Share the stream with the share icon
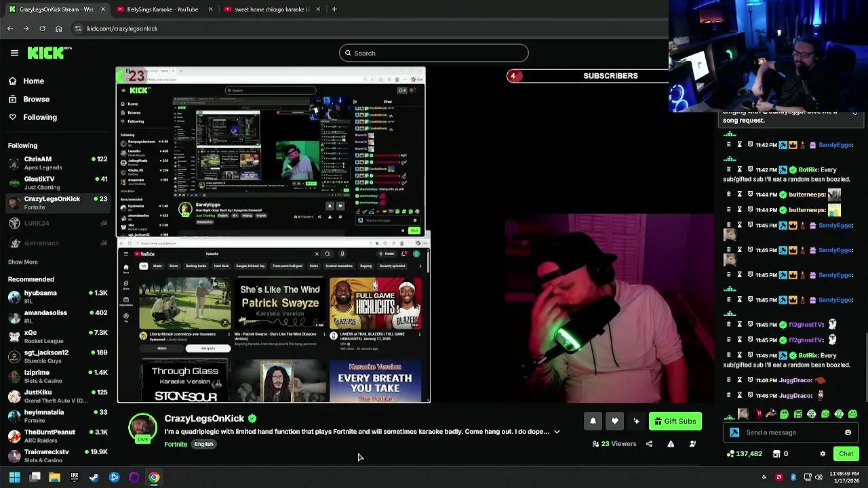Screen dimensions: 868x488 click(x=649, y=444)
